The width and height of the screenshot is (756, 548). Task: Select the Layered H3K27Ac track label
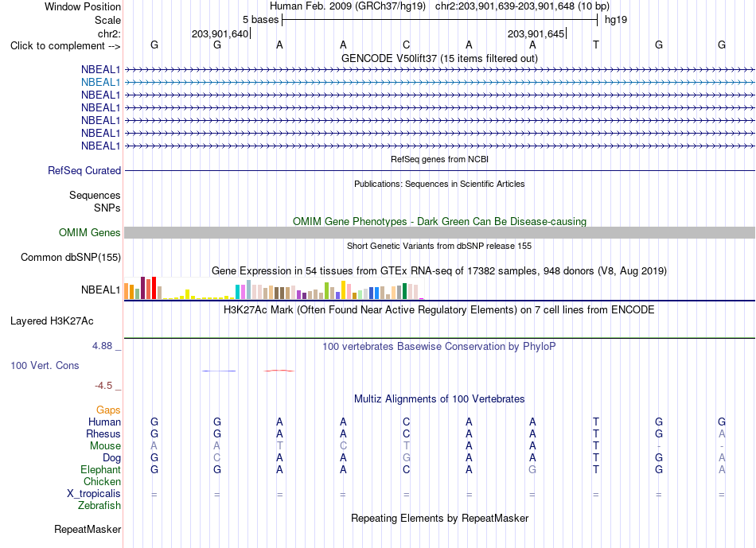pyautogui.click(x=52, y=321)
